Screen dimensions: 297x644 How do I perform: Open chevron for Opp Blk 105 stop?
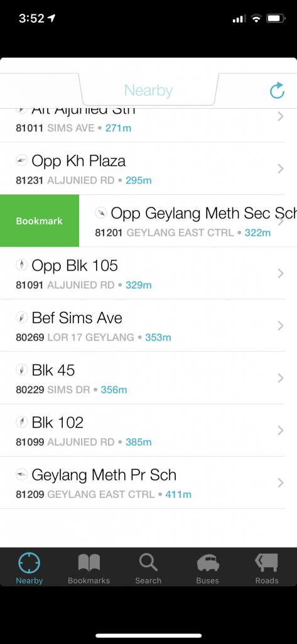pos(281,274)
